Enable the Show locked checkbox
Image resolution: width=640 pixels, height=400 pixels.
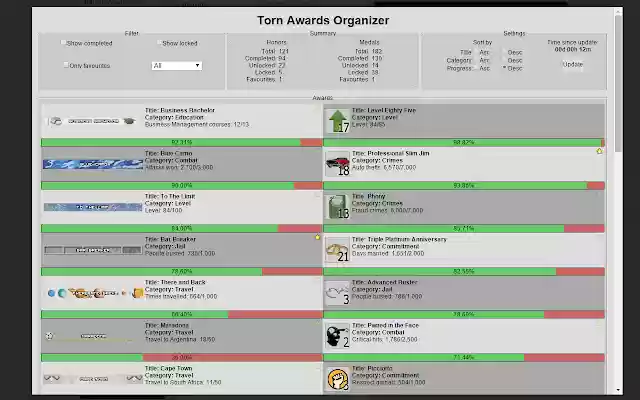[x=159, y=42]
